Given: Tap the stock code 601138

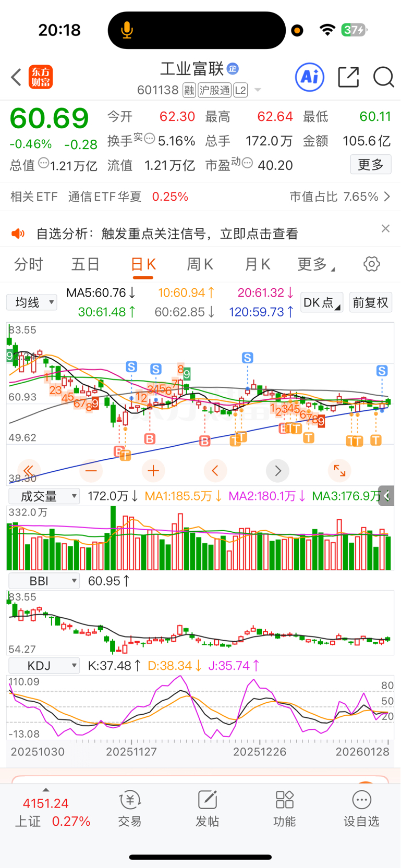Looking at the screenshot, I should click(158, 91).
